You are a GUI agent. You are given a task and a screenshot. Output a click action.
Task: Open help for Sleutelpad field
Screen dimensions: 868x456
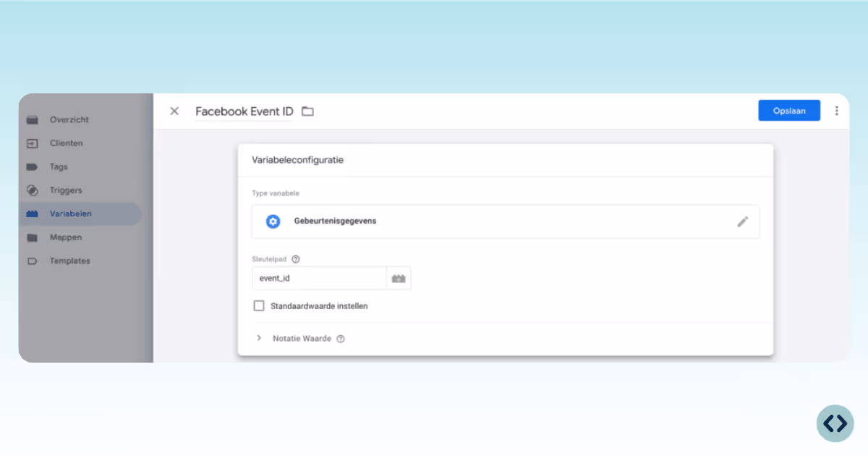tap(295, 259)
